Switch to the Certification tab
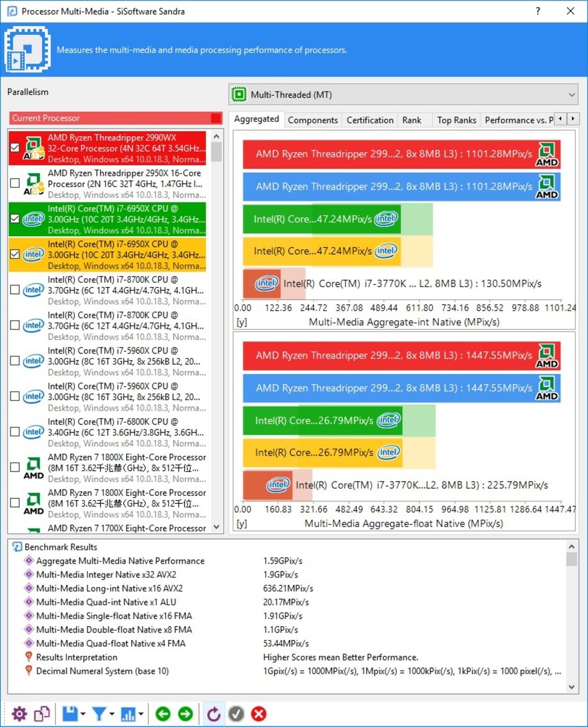Viewport: 588px width, 727px height. coord(370,120)
